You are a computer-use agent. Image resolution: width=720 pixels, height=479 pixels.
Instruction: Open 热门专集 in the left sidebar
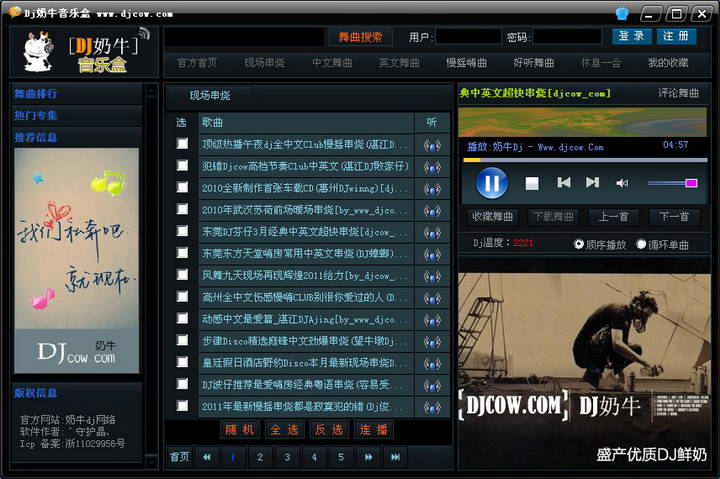tap(36, 115)
